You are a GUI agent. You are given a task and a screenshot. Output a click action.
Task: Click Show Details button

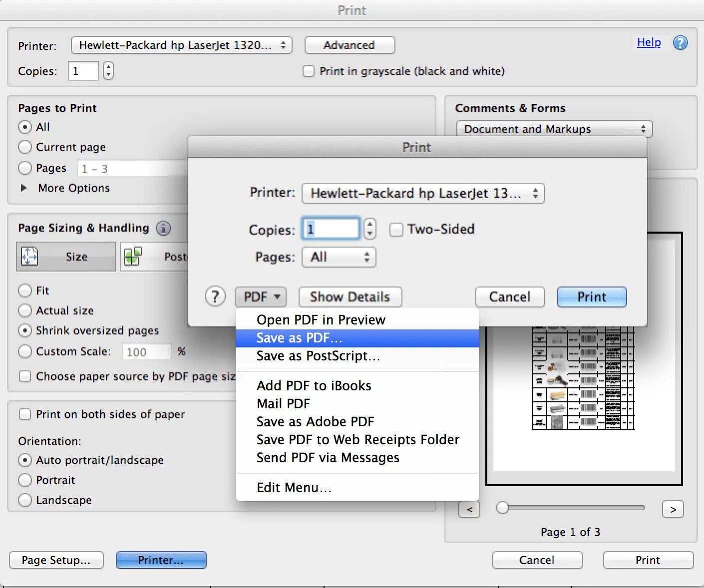tap(350, 297)
